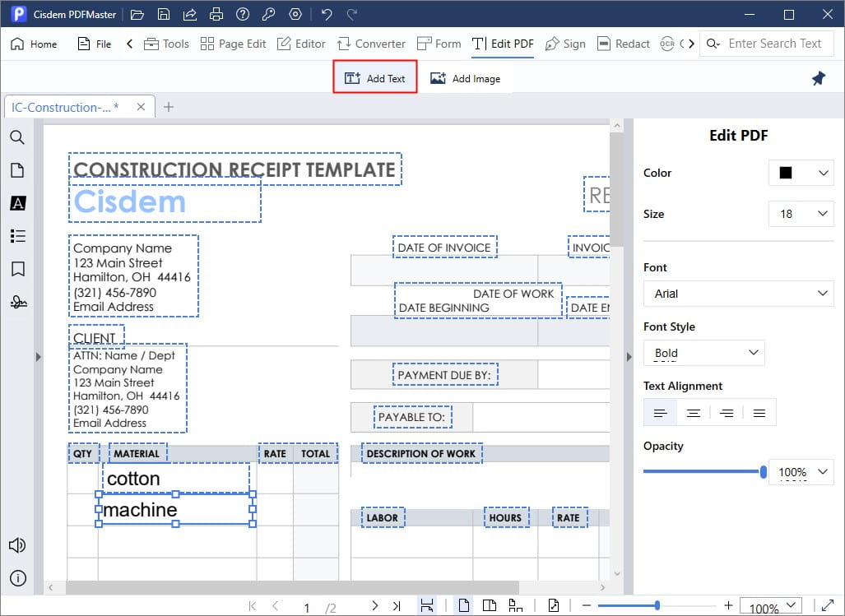Redo action with redo arrow
The width and height of the screenshot is (845, 616).
tap(352, 15)
